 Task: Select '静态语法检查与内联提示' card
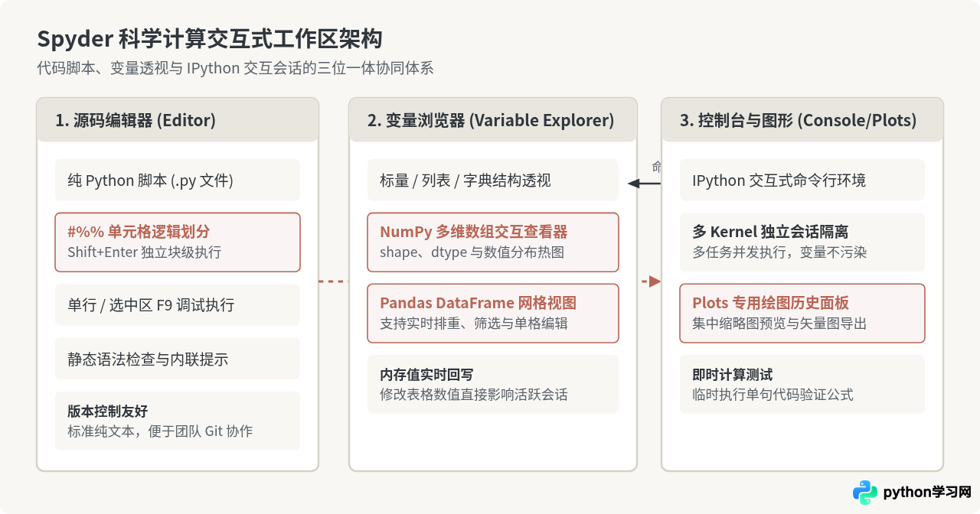pyautogui.click(x=178, y=359)
